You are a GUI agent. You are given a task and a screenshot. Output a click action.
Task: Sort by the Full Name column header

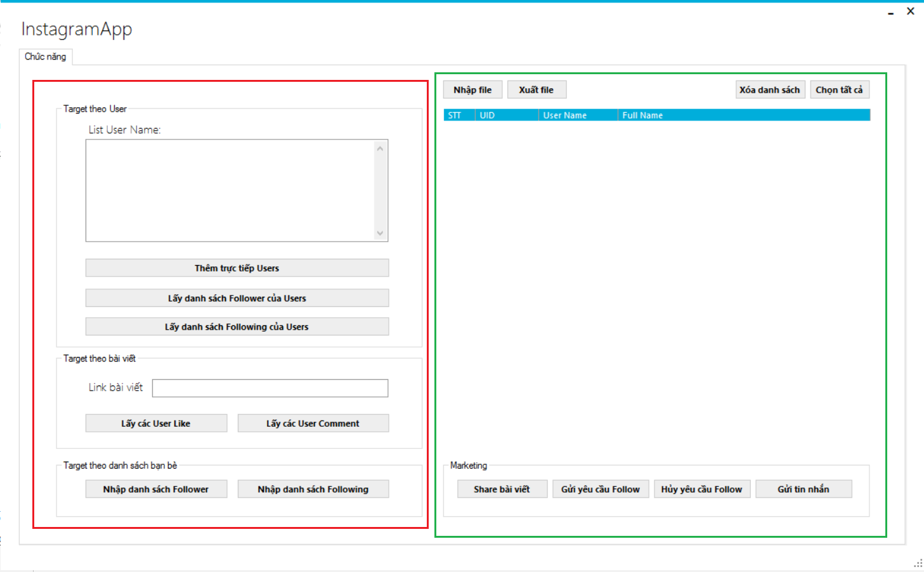tap(744, 115)
